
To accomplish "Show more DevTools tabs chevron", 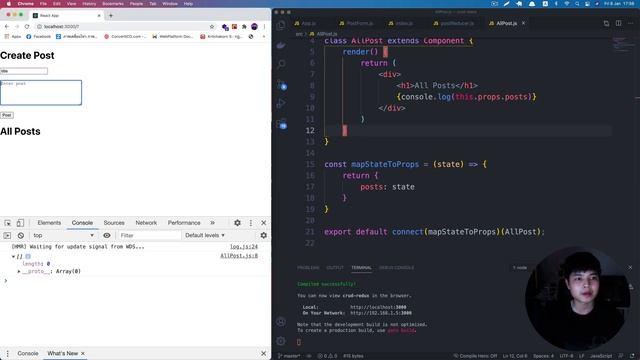I will [212, 223].
